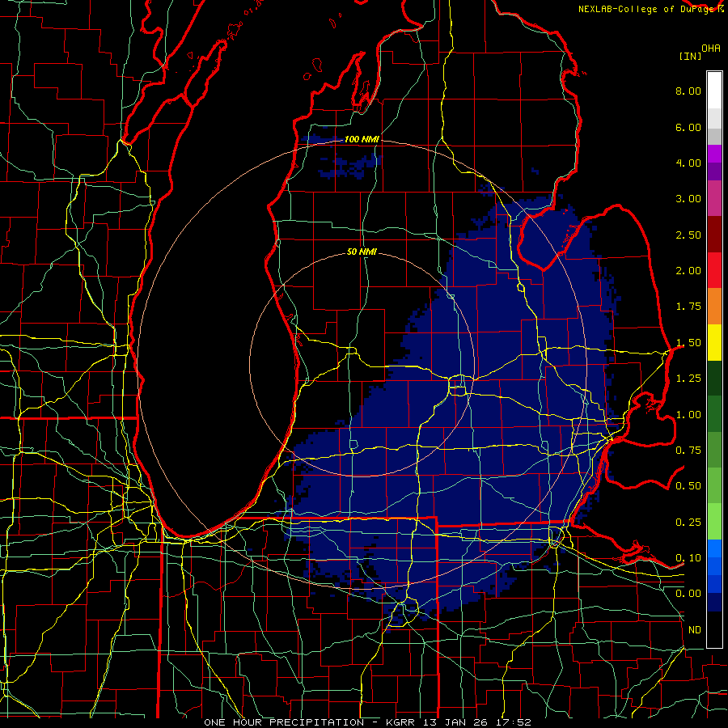Pick the orange legend swatch
Screen dimensions: 728x728
click(714, 307)
